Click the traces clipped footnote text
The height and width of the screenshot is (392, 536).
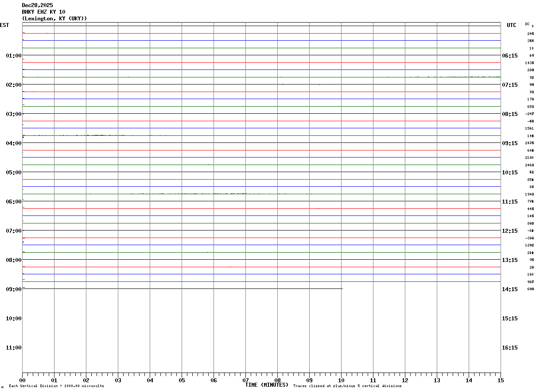347,386
